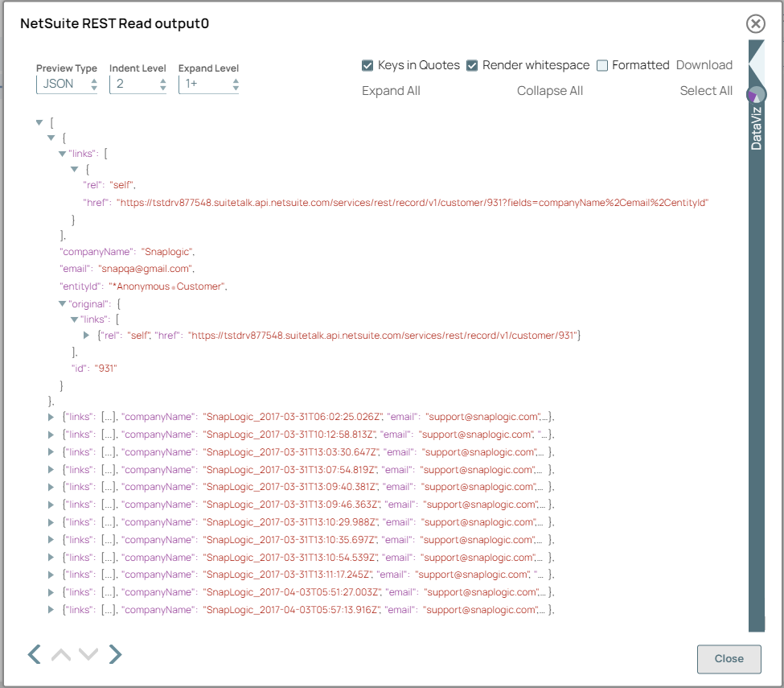This screenshot has width=784, height=688.
Task: Click the Download link
Action: pos(704,65)
